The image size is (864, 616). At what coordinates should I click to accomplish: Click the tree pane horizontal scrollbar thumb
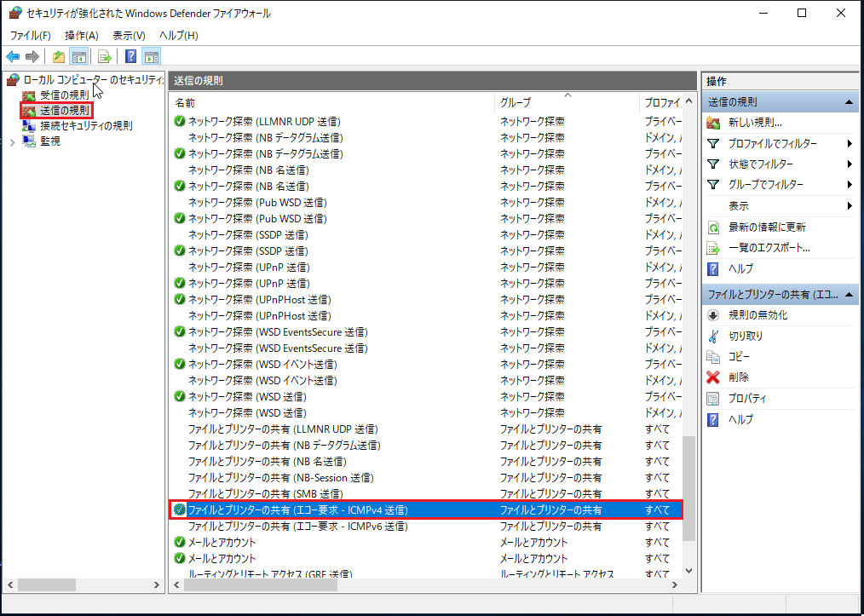tap(46, 585)
